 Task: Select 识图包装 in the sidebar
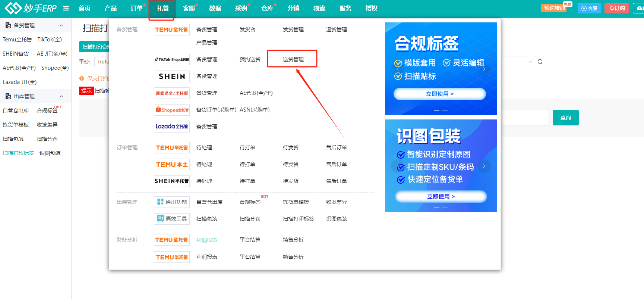pos(50,153)
